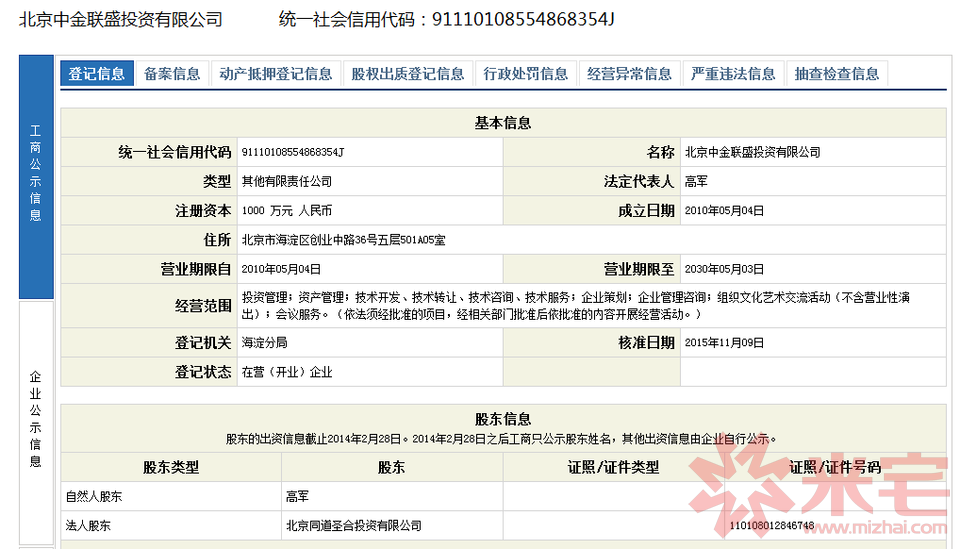
Task: Switch to the 经营异常信息 tab
Action: (629, 73)
